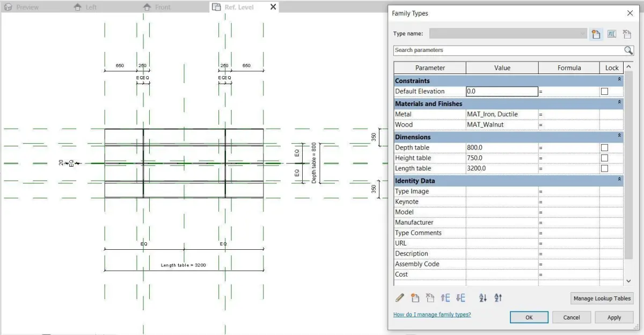Sort parameters in ascending order
This screenshot has height=335, width=644.
482,298
